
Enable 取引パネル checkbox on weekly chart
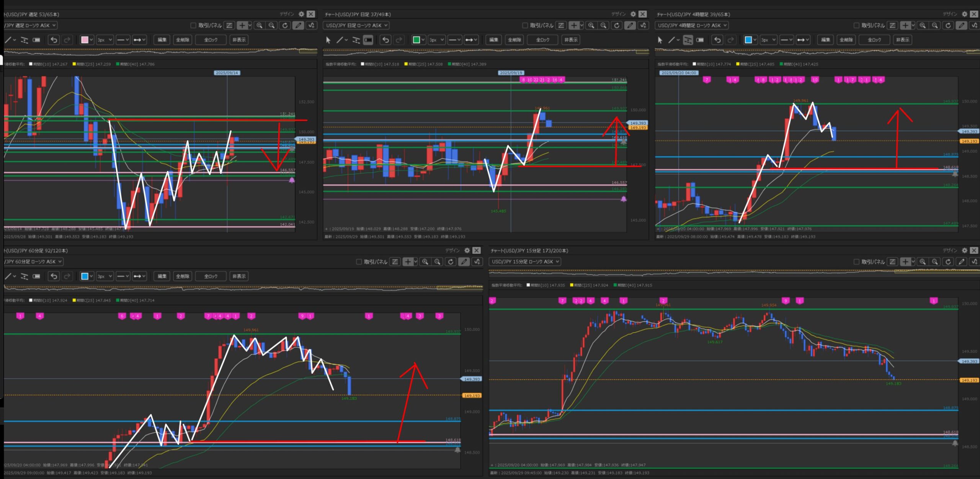coord(193,25)
